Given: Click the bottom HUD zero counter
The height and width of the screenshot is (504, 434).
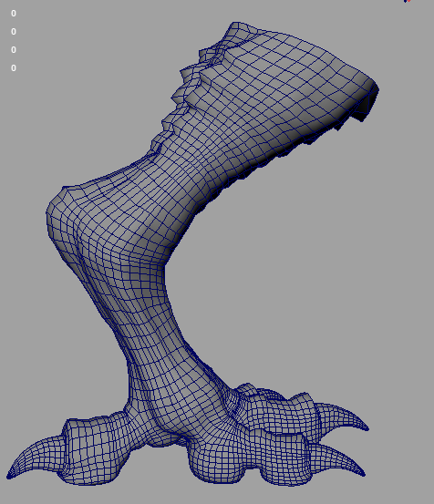Looking at the screenshot, I should coord(14,68).
